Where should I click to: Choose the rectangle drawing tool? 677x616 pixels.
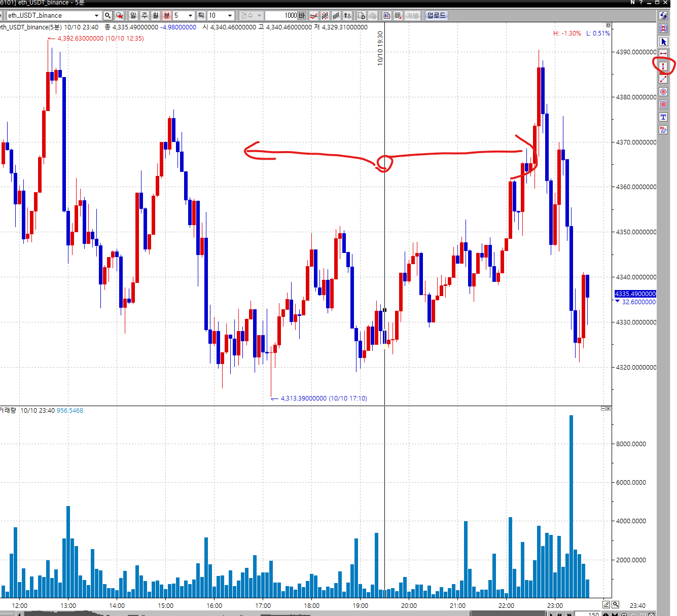coord(663,104)
